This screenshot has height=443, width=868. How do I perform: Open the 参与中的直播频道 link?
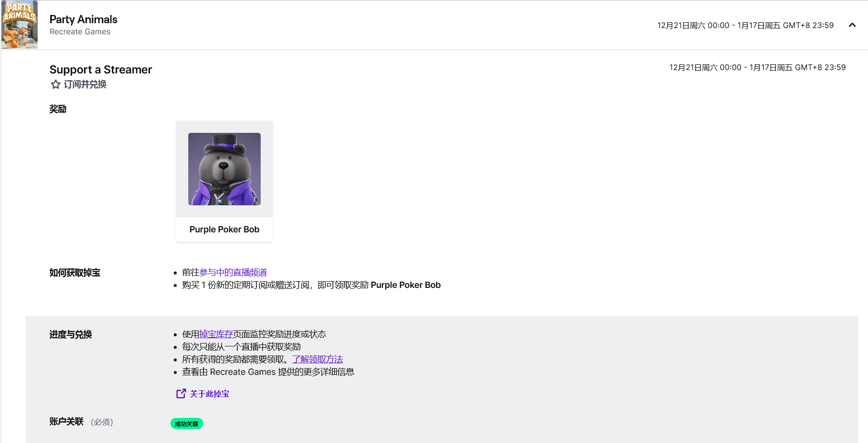pyautogui.click(x=233, y=272)
